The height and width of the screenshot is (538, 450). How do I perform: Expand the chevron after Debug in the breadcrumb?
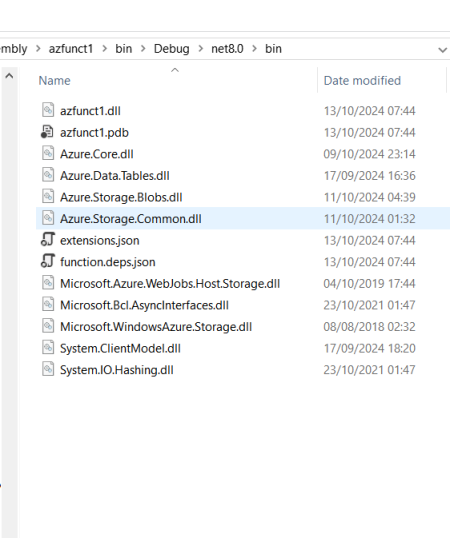click(200, 49)
